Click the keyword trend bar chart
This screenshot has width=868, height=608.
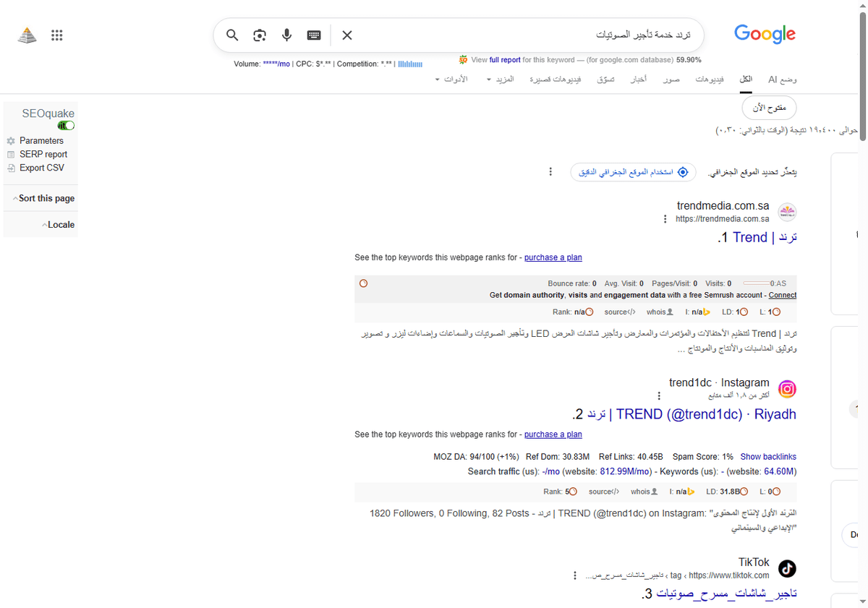409,64
